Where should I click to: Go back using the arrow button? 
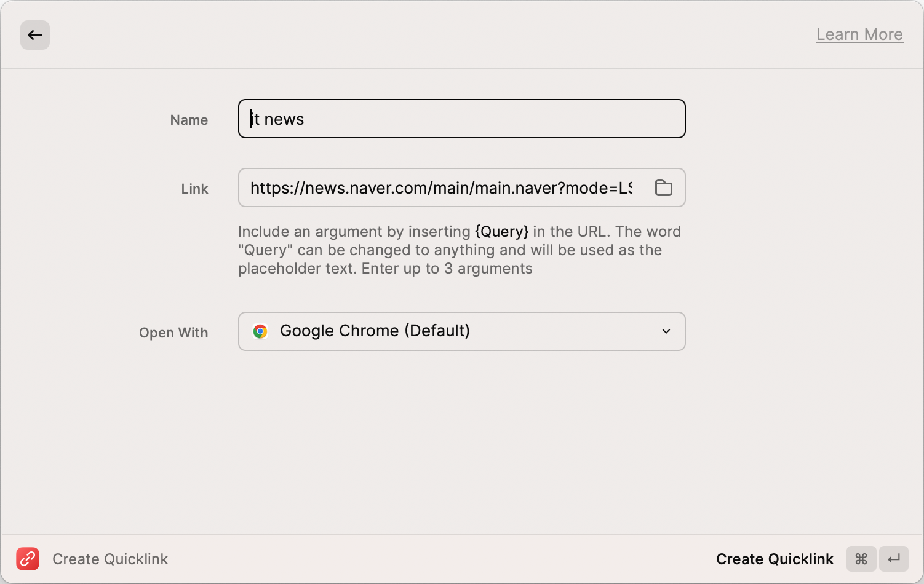[x=35, y=35]
